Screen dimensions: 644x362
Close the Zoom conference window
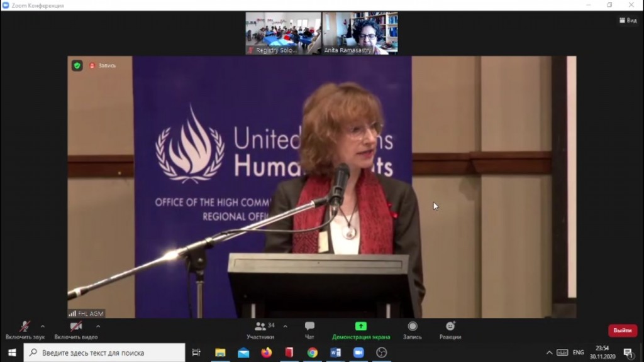point(631,5)
